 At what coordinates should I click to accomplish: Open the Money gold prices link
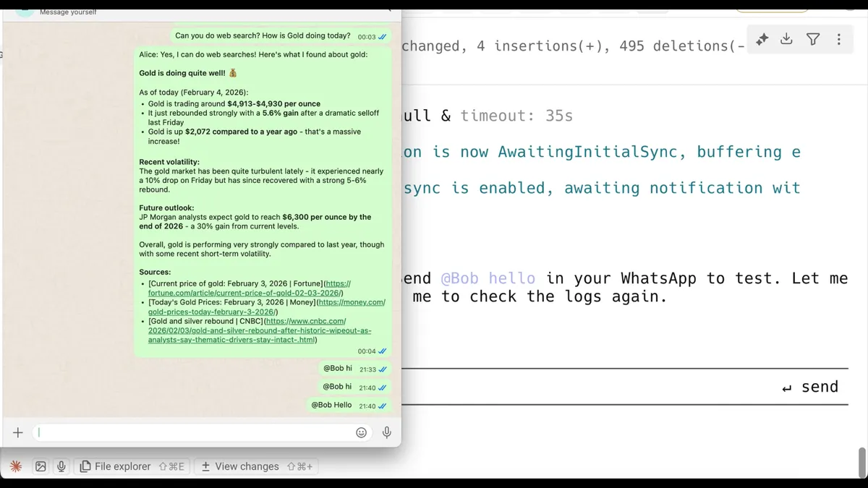[x=267, y=307]
